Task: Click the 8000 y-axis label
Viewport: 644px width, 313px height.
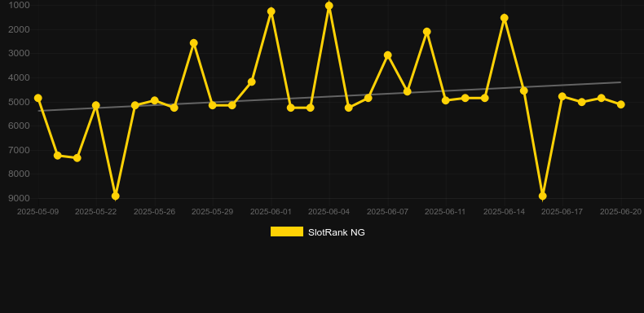Action: pos(19,174)
